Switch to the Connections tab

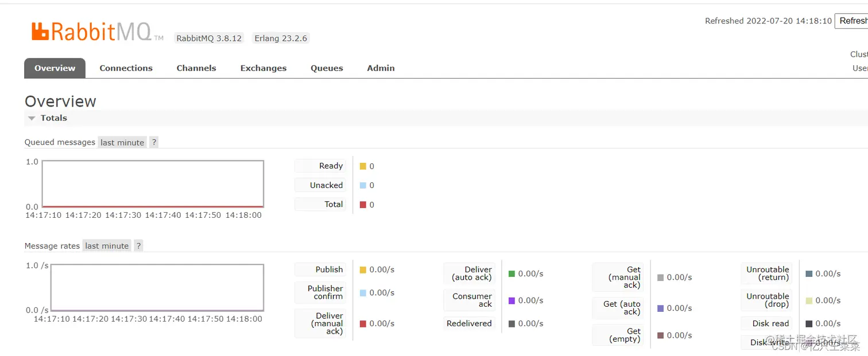point(126,68)
